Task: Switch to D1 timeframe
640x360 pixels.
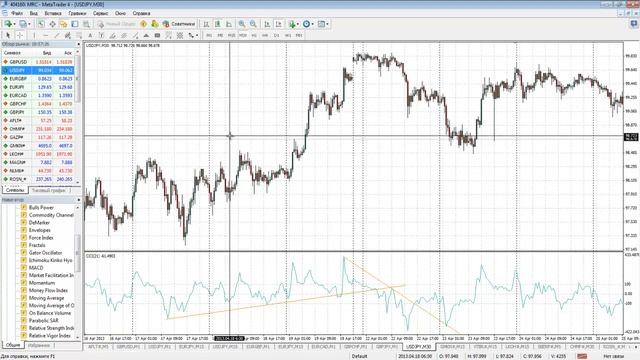Action: [276, 36]
